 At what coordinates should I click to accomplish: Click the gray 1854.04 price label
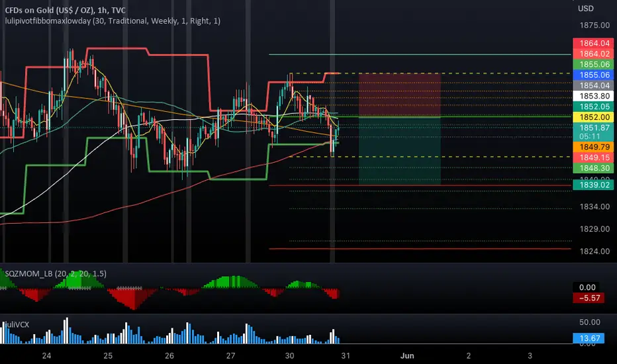coord(593,86)
